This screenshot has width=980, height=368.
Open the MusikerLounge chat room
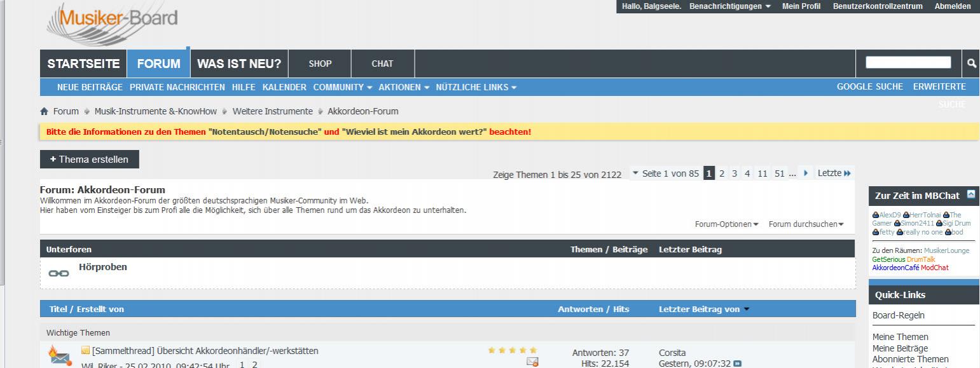click(x=947, y=250)
